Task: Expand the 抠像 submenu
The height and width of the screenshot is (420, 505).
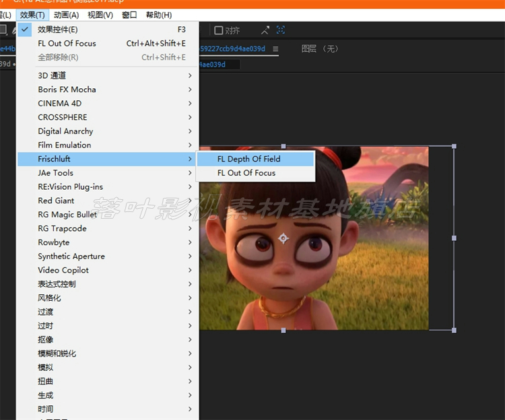Action: point(108,339)
